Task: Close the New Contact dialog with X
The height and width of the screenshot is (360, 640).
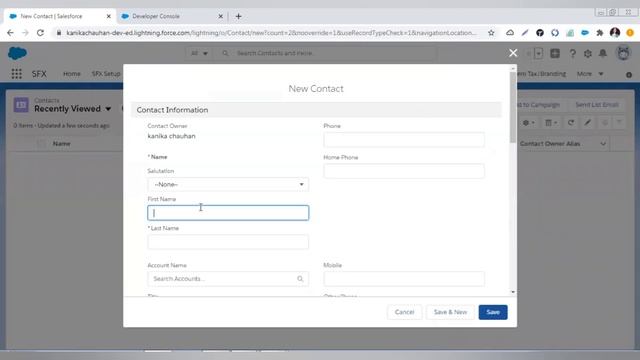Action: pos(513,53)
